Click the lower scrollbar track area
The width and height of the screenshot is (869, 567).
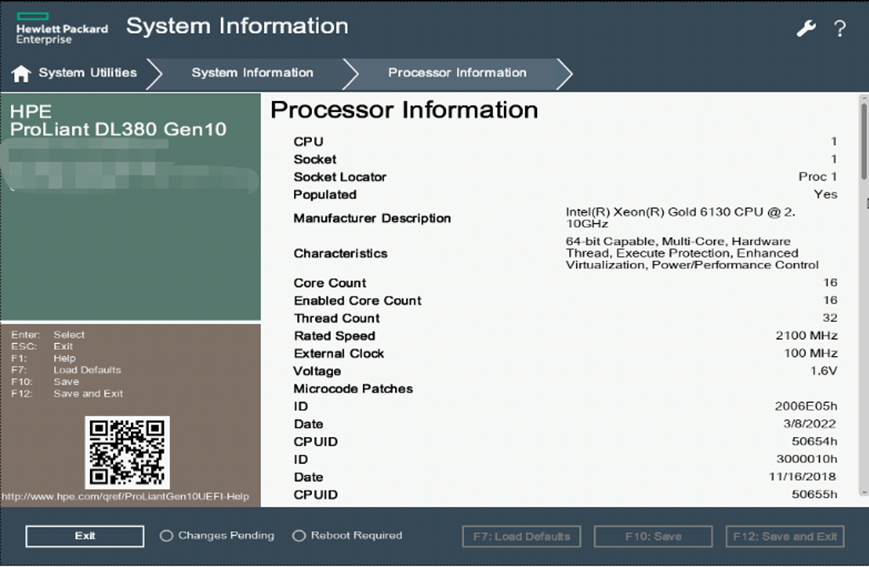click(x=863, y=400)
